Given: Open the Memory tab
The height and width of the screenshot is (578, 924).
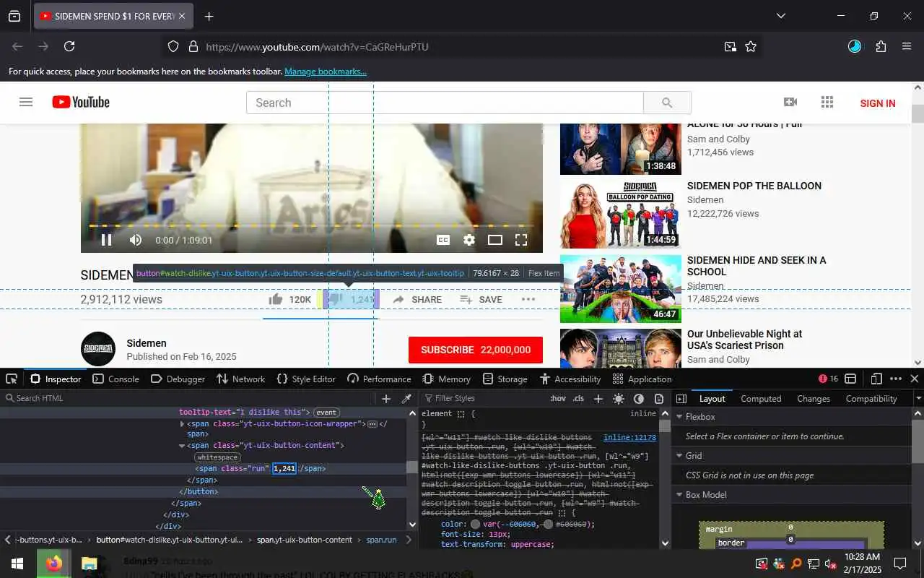Looking at the screenshot, I should tap(446, 379).
